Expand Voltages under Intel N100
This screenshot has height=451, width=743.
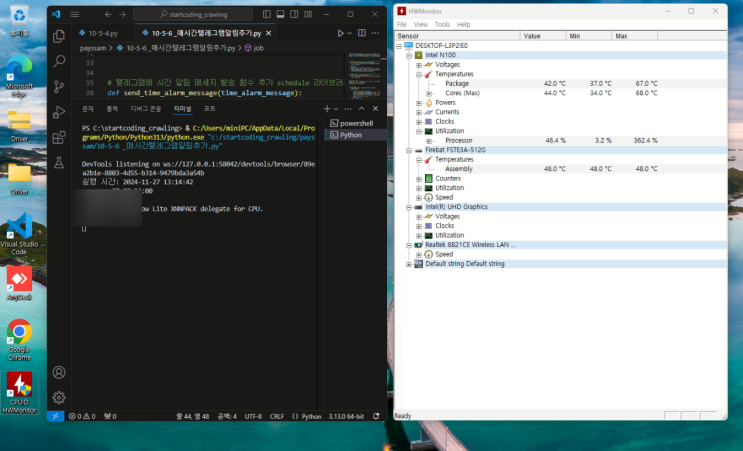click(419, 65)
